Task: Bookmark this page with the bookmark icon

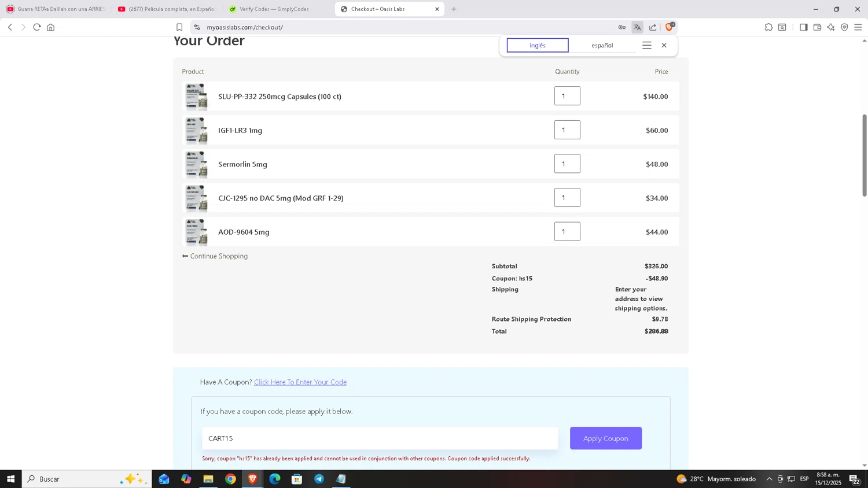Action: [x=179, y=27]
